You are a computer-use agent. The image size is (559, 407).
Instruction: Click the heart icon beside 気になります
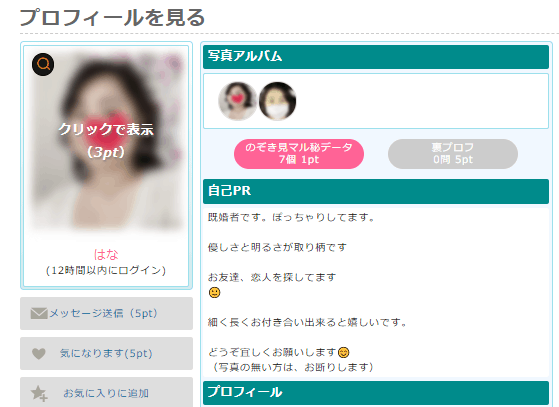39,354
